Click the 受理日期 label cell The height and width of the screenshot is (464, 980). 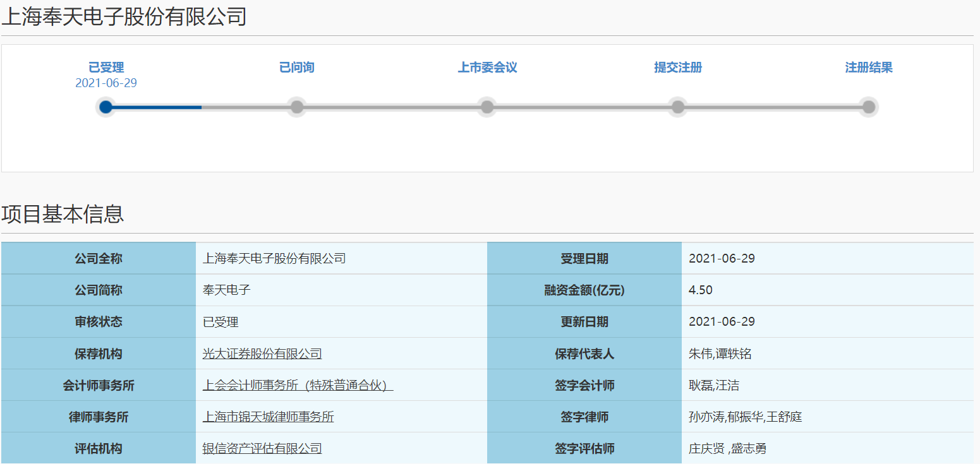click(x=584, y=259)
